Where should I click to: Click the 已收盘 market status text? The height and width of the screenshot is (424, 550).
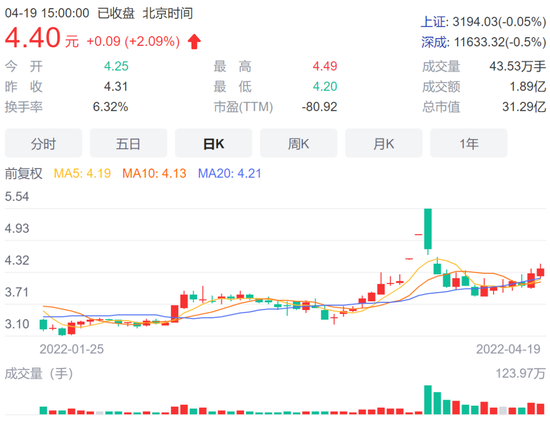click(x=116, y=13)
